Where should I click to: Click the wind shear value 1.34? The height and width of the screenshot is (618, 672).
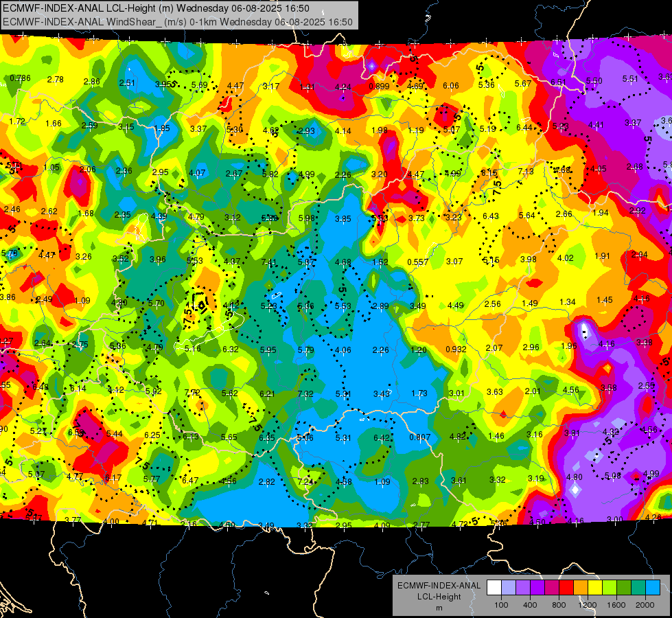[568, 302]
